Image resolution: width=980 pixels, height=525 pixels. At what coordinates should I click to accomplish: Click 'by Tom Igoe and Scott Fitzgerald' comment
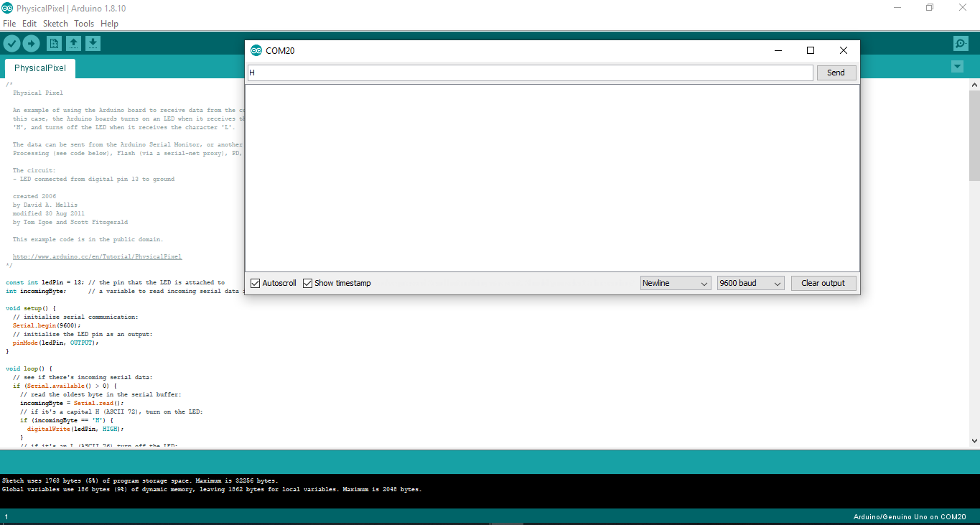[x=70, y=222]
